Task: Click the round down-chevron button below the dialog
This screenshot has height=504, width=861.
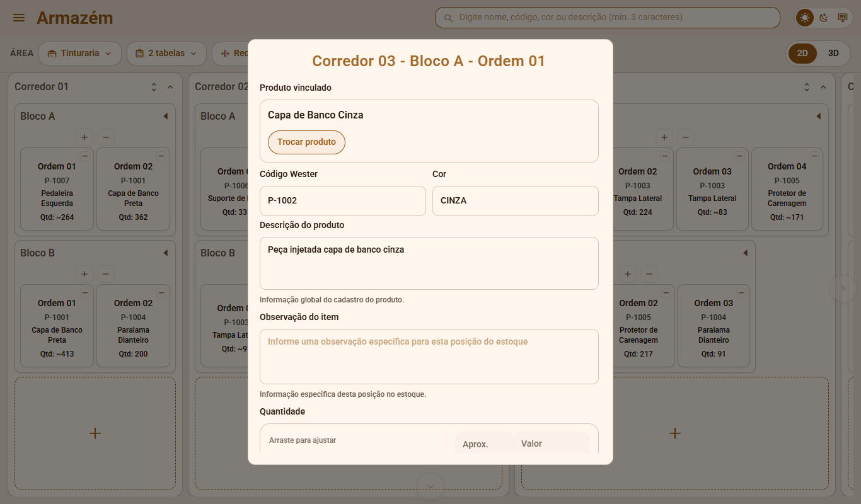Action: tap(431, 486)
